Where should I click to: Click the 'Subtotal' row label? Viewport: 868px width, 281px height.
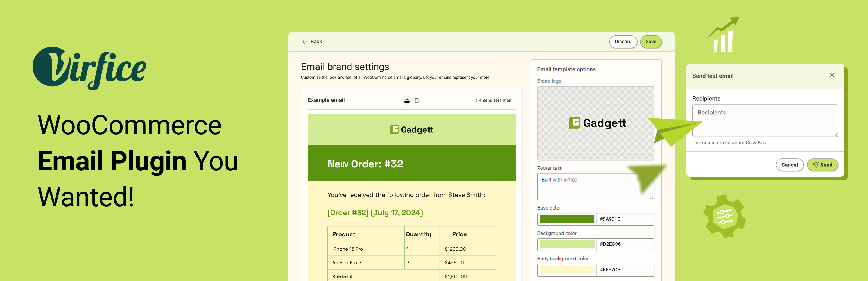342,277
